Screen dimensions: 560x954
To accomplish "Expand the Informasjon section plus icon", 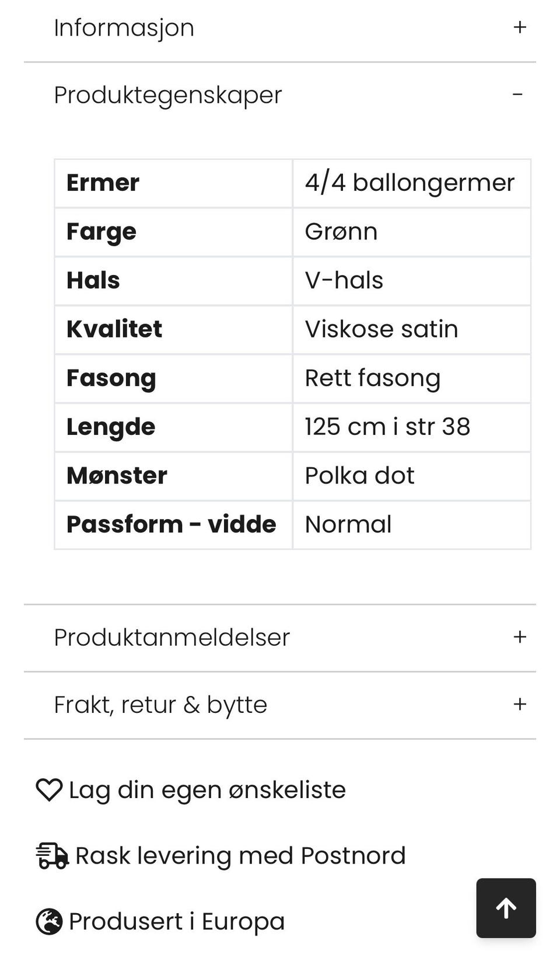I will pyautogui.click(x=520, y=27).
